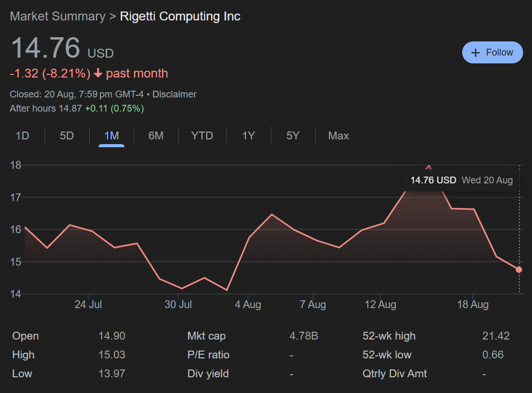Viewport: 532px width, 393px height.
Task: Switch to the 6M time range tab
Action: click(x=156, y=136)
